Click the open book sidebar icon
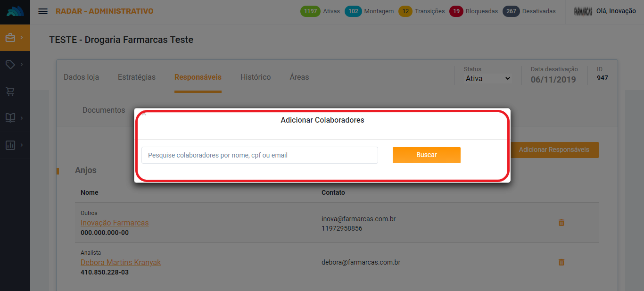 click(x=10, y=118)
